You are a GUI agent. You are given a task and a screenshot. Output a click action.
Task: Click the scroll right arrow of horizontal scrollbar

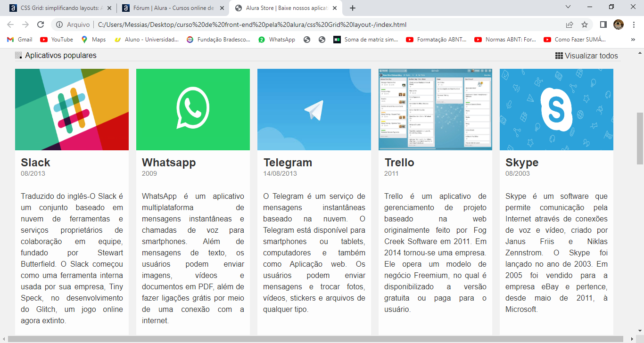632,339
